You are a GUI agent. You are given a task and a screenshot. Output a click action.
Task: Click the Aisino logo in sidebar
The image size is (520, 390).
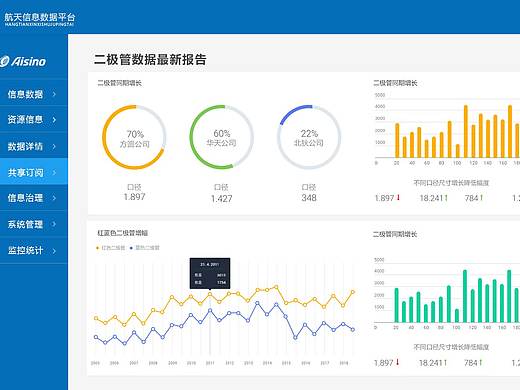[x=23, y=61]
